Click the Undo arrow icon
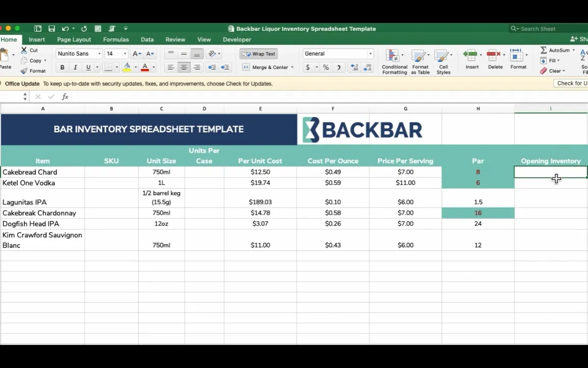Viewport: 588px width, 368px height. coord(65,29)
